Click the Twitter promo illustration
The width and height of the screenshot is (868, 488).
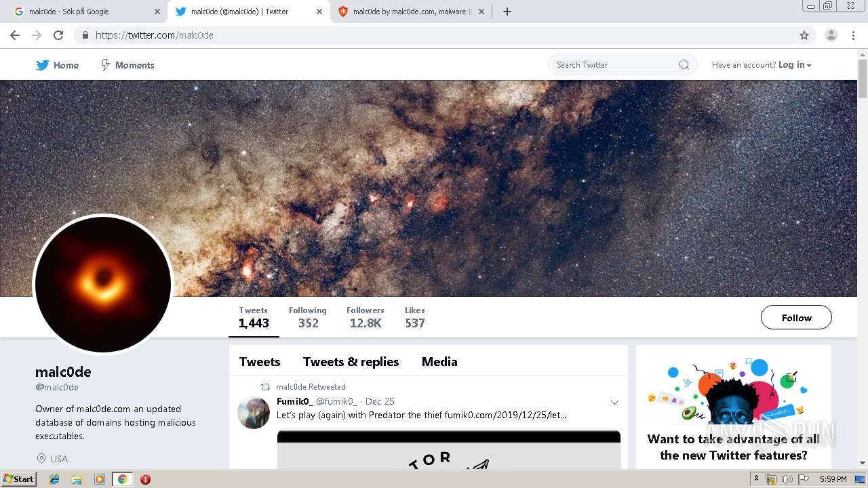point(733,390)
